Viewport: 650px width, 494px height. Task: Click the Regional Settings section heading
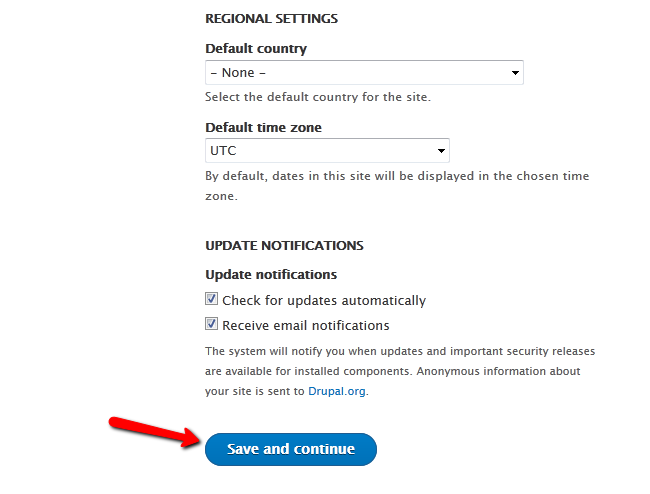tap(272, 19)
